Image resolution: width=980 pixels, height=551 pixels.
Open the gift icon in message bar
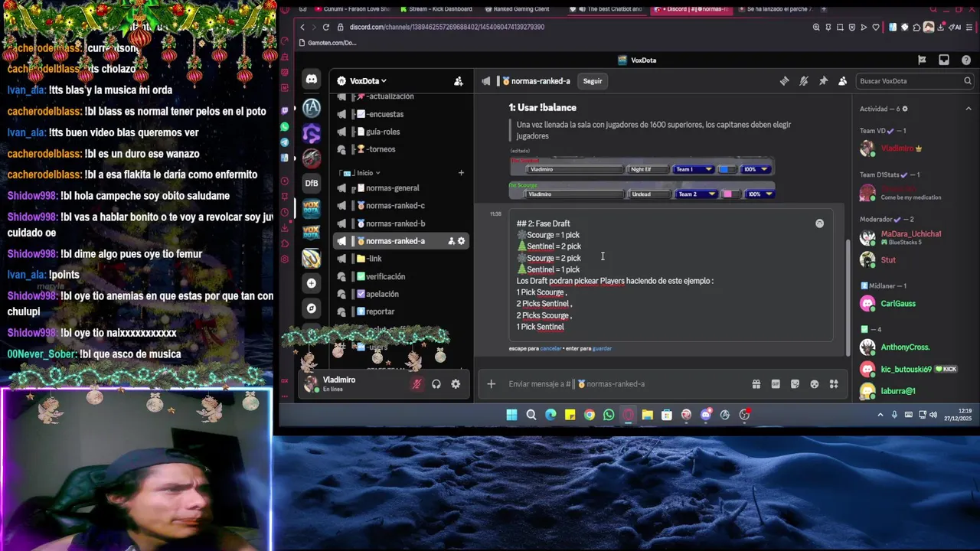tap(756, 384)
